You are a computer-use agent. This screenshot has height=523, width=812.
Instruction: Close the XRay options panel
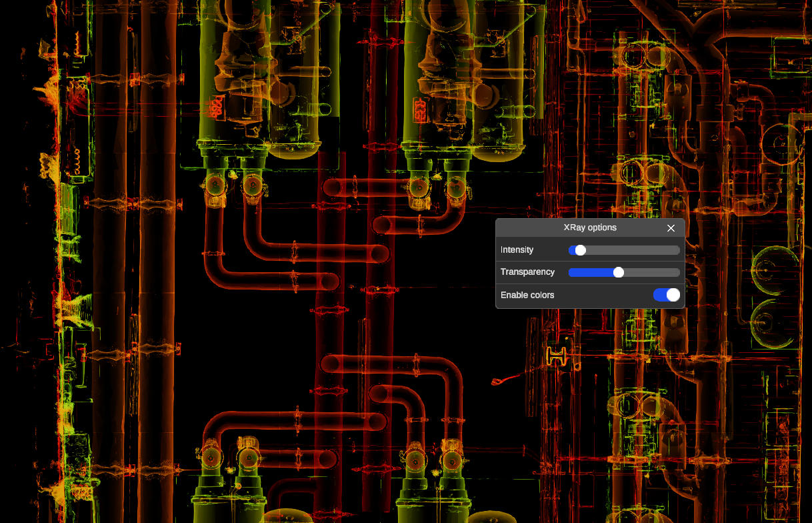pos(671,228)
